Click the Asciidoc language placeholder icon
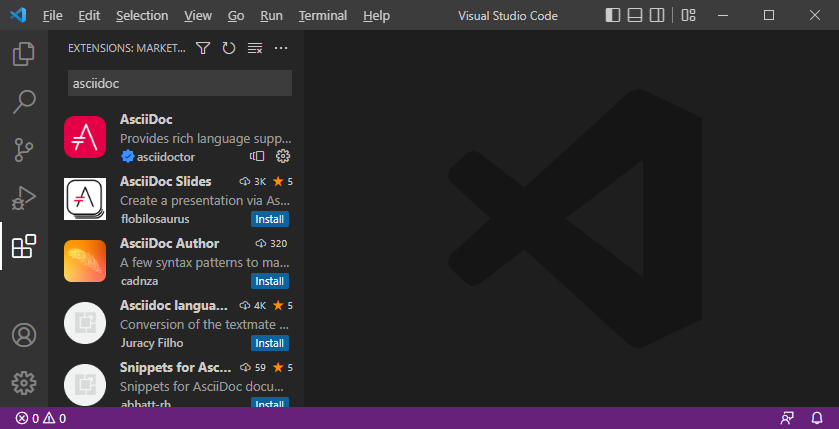This screenshot has width=839, height=429. click(85, 323)
